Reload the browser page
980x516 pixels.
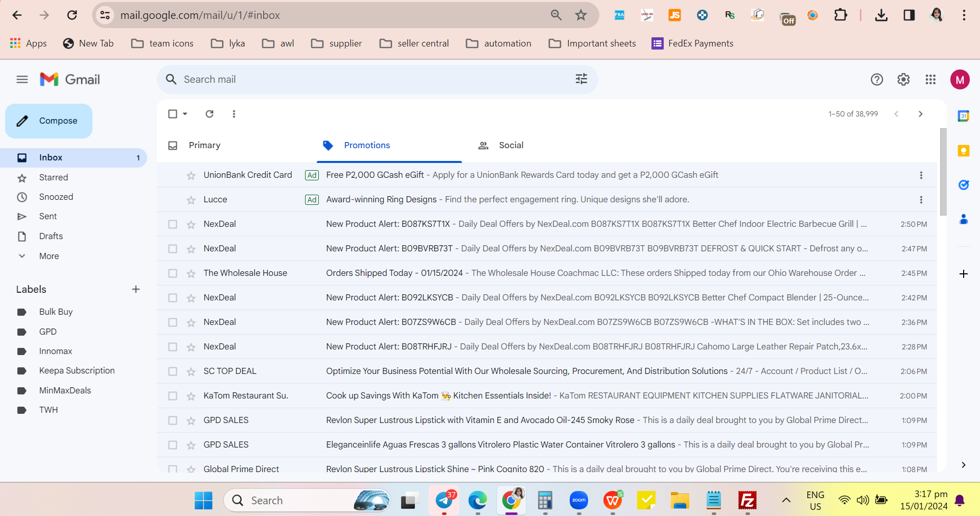coord(72,15)
